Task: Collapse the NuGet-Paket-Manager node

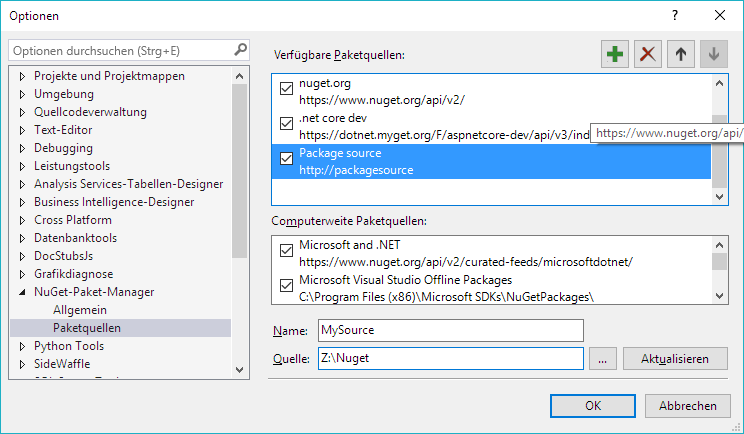Action: click(x=22, y=292)
